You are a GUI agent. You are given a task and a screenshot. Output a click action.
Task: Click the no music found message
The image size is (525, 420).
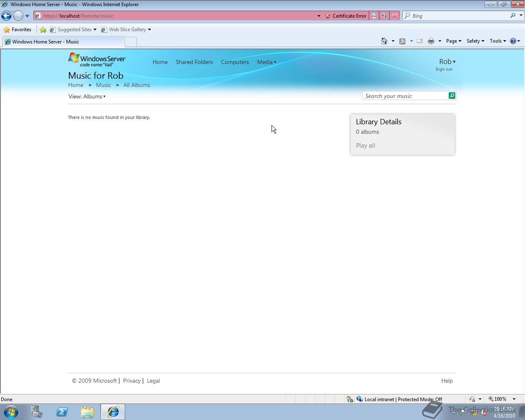pos(109,117)
